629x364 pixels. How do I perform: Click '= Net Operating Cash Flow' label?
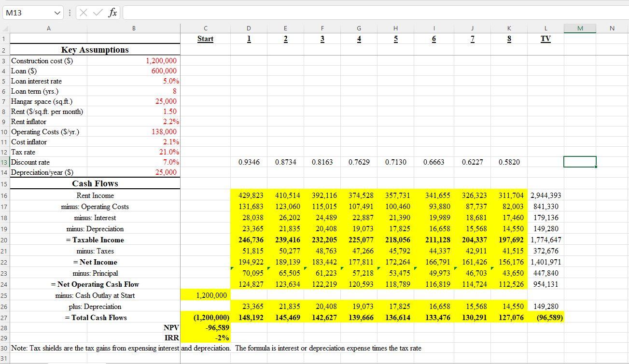[95, 284]
